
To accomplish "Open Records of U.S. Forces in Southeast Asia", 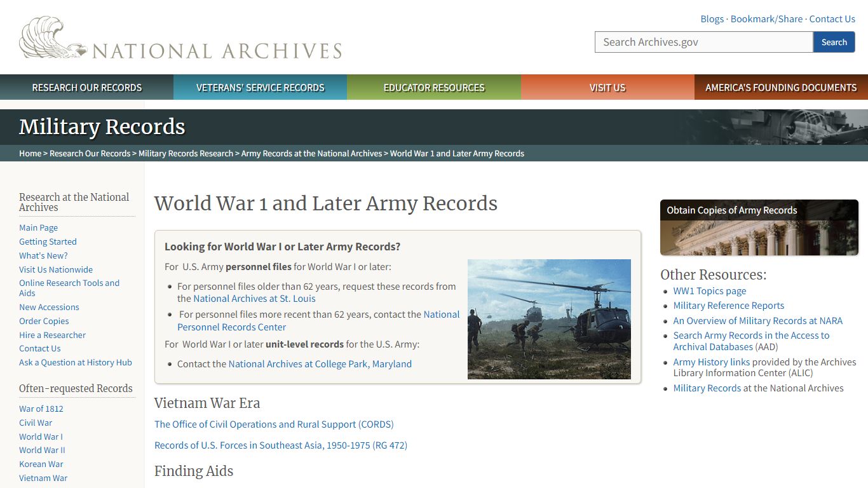I will pos(281,445).
